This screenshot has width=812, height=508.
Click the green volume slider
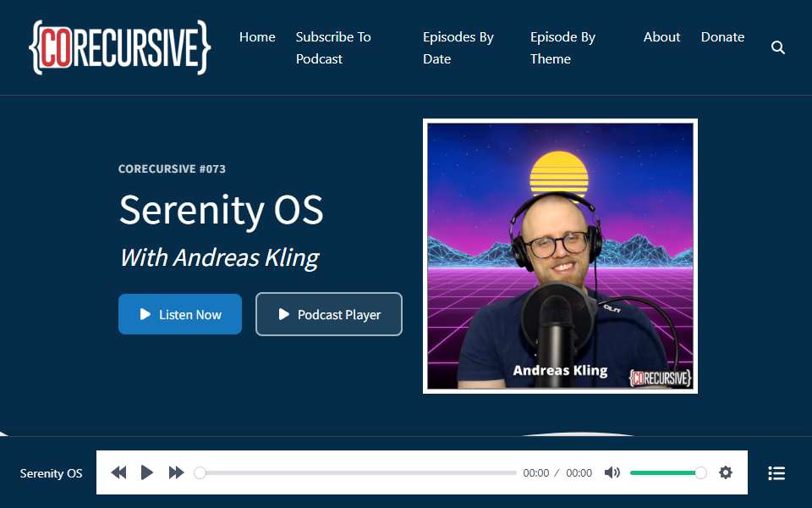pos(667,472)
